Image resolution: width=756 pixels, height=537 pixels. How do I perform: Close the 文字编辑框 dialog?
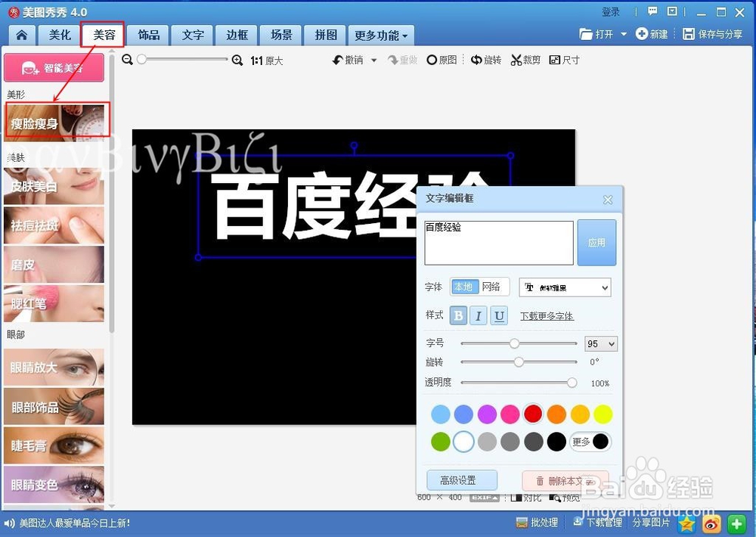(x=608, y=200)
